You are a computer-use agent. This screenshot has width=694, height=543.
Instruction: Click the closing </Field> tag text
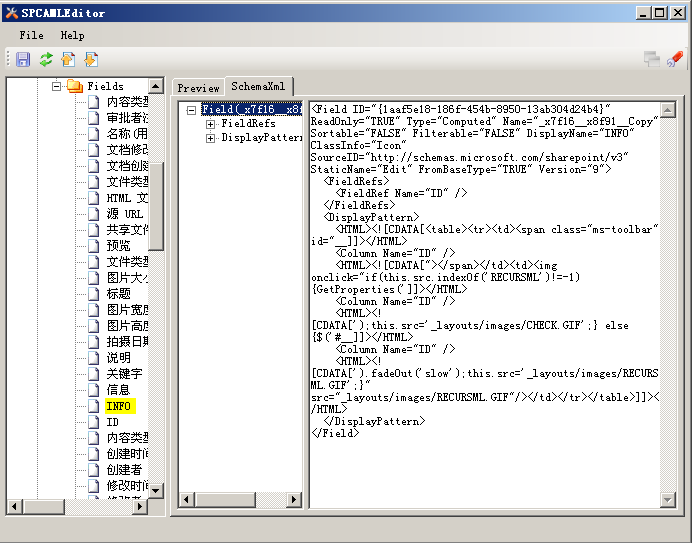(x=335, y=433)
